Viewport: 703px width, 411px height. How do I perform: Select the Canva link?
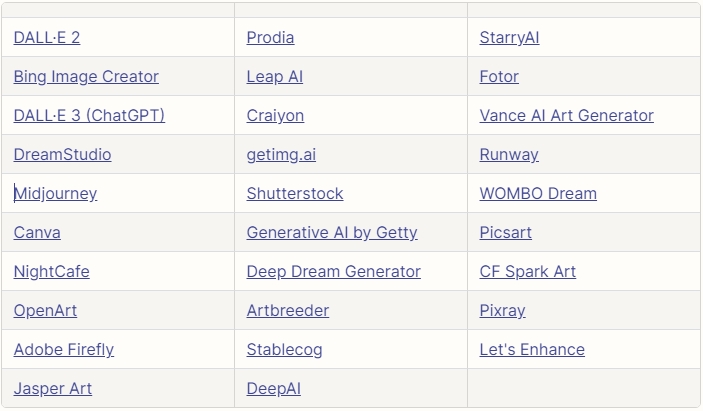click(x=37, y=233)
